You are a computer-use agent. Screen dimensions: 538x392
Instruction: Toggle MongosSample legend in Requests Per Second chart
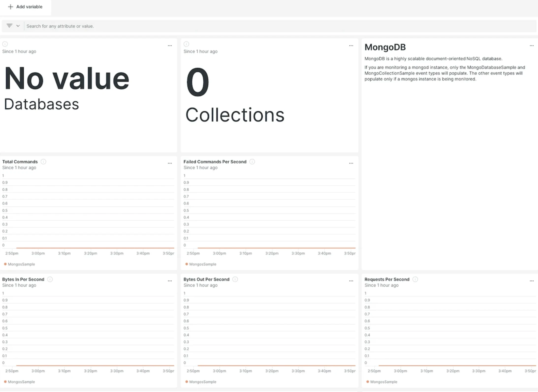(382, 382)
